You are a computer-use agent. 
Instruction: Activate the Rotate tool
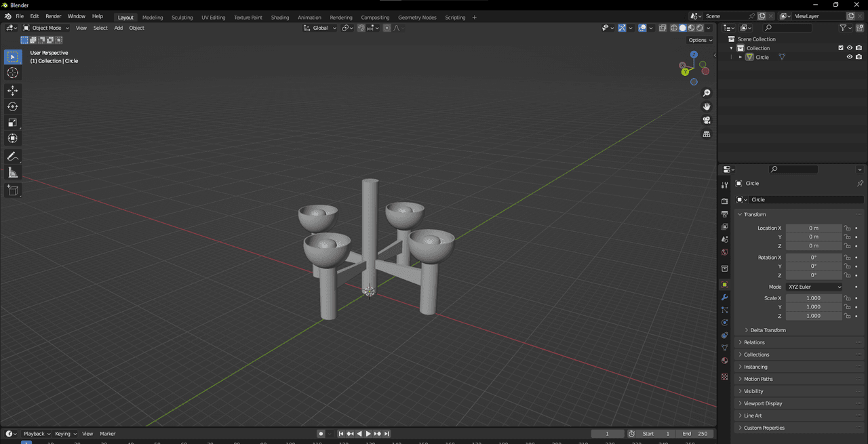pos(12,106)
